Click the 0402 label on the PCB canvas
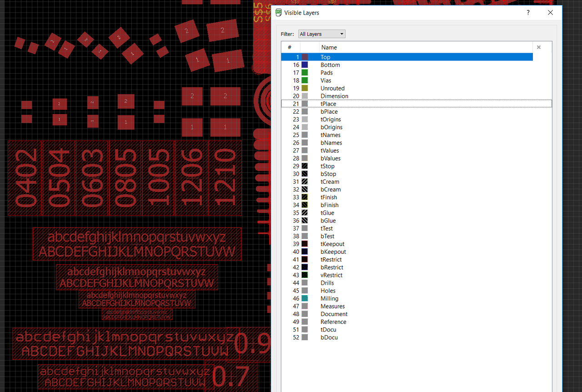Image resolution: width=582 pixels, height=392 pixels. coord(26,178)
